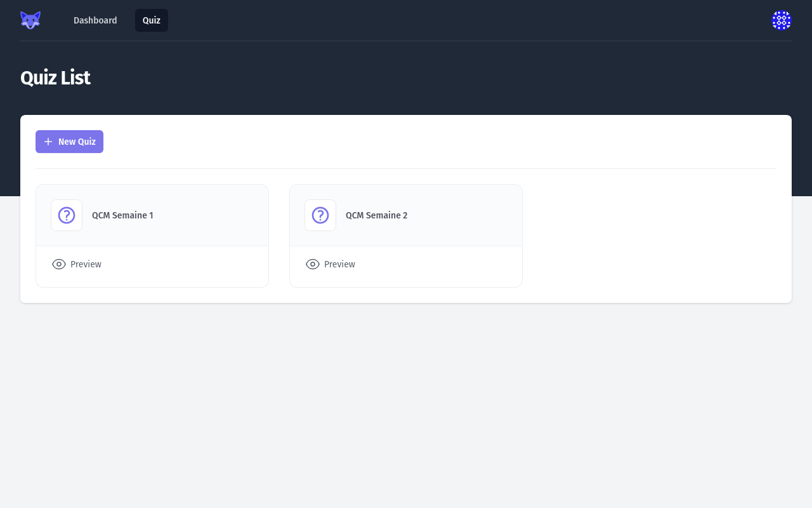Select the QCM Semaine 2 card header area

[457, 215]
